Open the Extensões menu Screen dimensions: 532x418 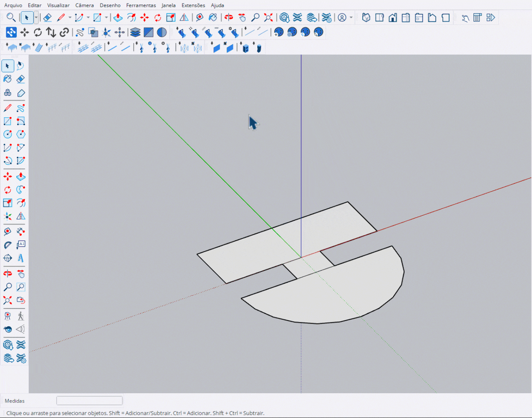tap(193, 5)
